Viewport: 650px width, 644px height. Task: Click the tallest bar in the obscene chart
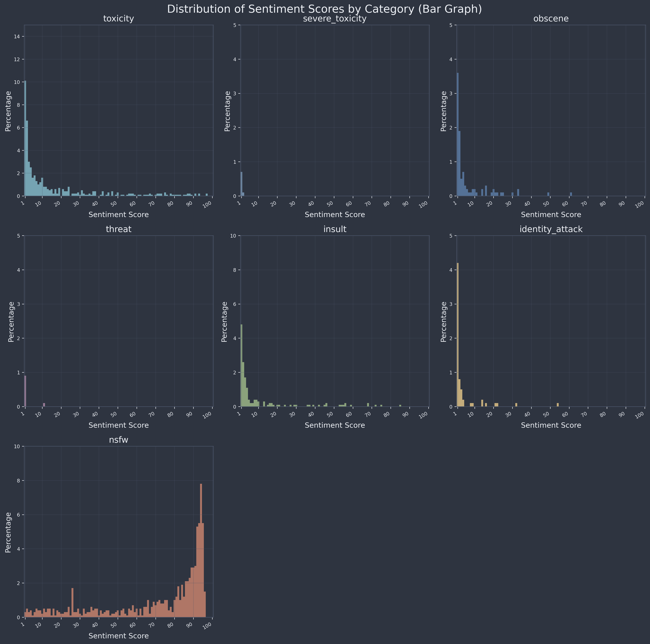tap(458, 134)
